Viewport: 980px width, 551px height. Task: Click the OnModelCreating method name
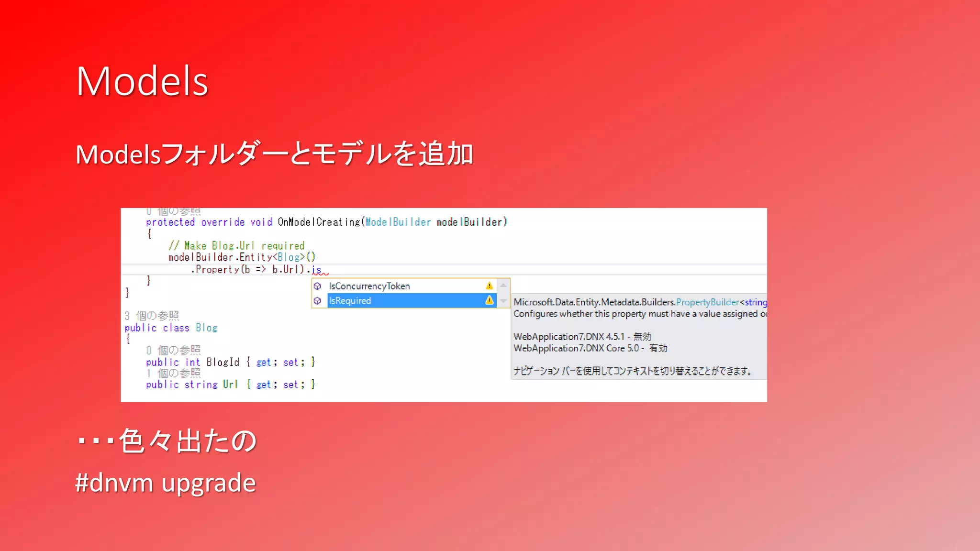click(319, 222)
